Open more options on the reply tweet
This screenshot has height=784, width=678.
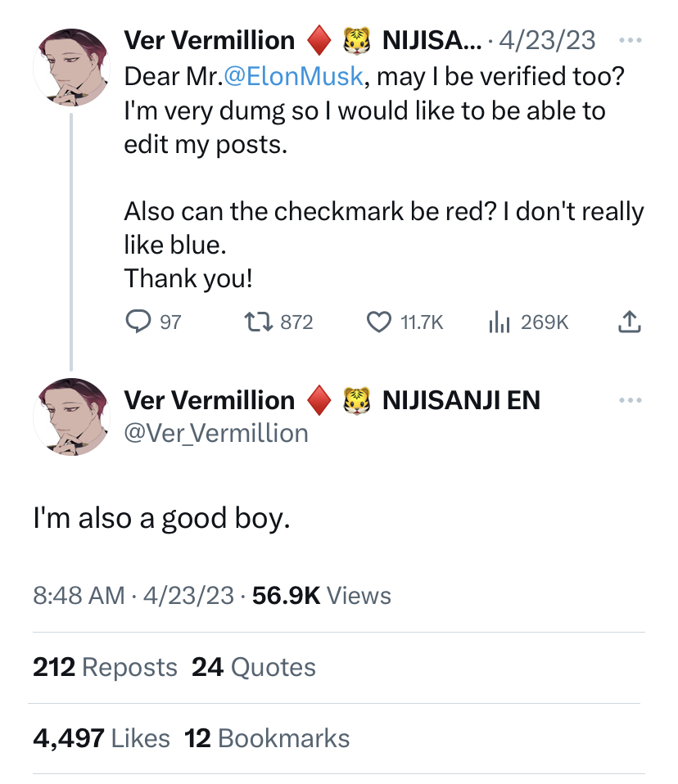click(629, 400)
